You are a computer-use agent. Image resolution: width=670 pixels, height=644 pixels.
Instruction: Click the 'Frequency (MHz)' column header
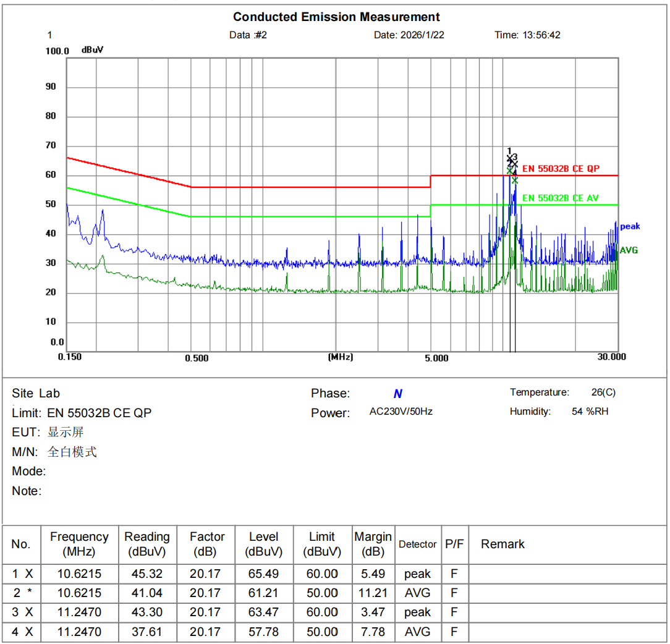click(79, 544)
